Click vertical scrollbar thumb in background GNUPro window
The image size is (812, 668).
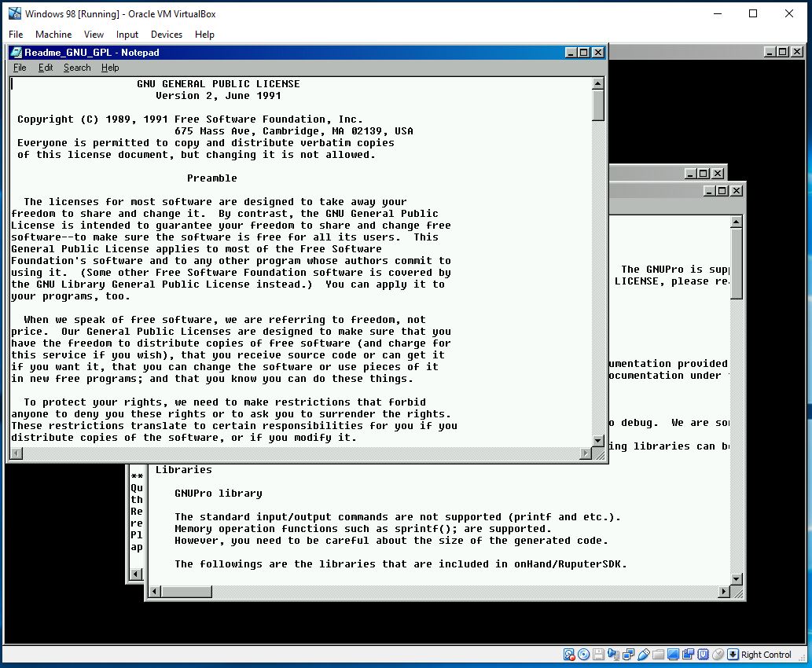737,263
